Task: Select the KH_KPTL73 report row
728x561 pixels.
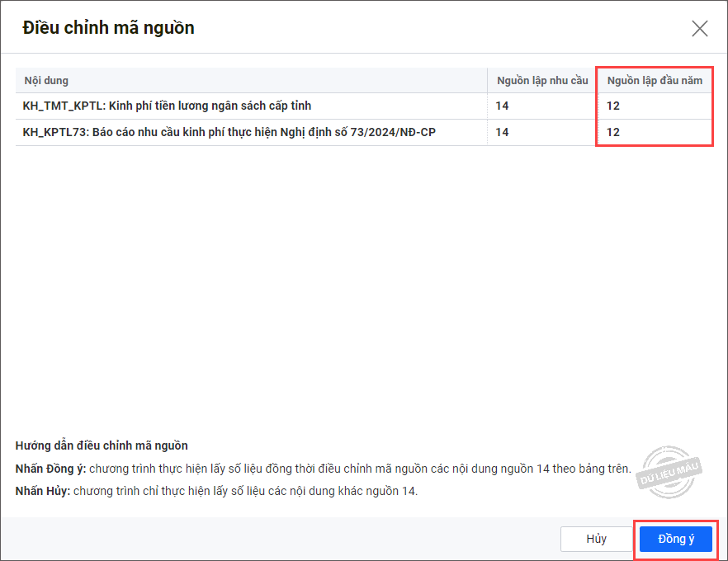Action: click(229, 132)
